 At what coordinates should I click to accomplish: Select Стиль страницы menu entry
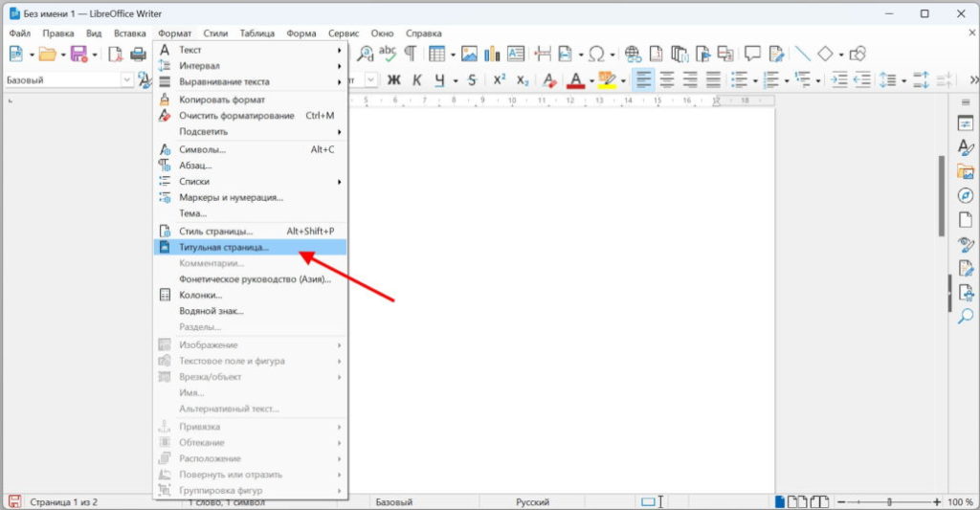[x=250, y=232]
